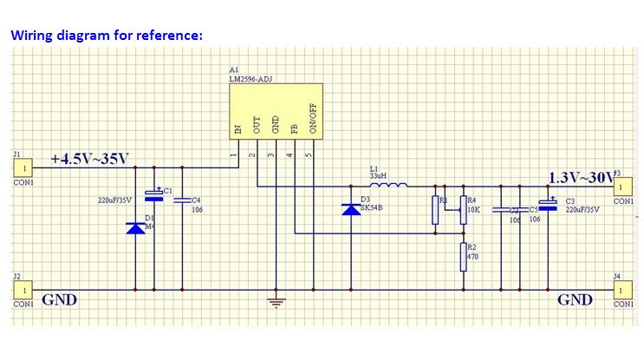Viewport: 644px width, 341px height.
Task: Click the R4 10K potentiometer symbol
Action: (x=464, y=210)
